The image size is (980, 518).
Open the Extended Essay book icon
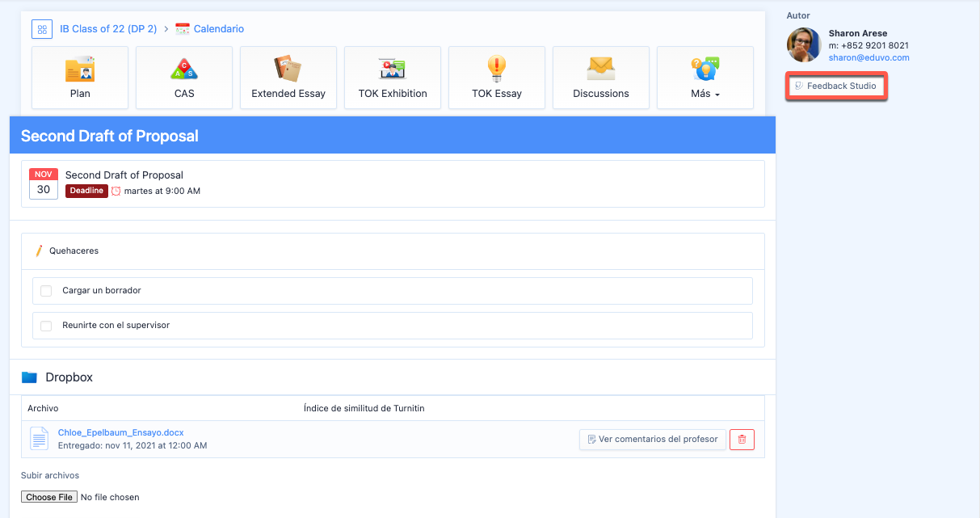[288, 70]
